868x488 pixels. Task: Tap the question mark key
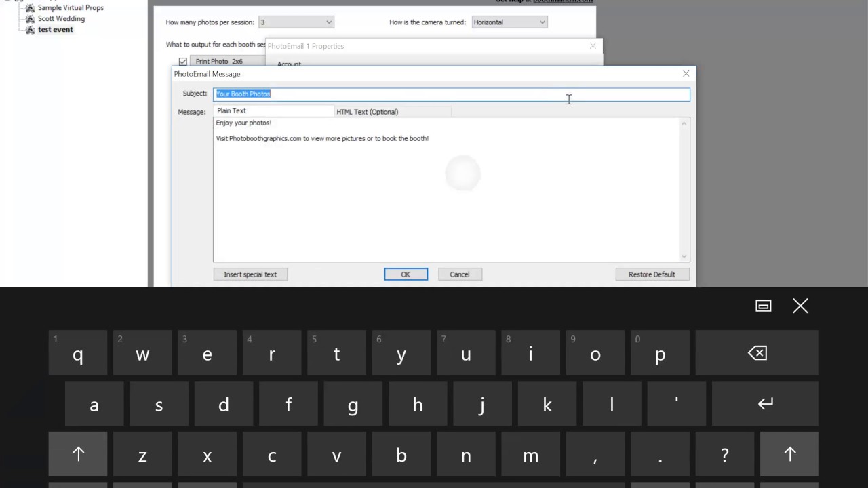(x=725, y=455)
